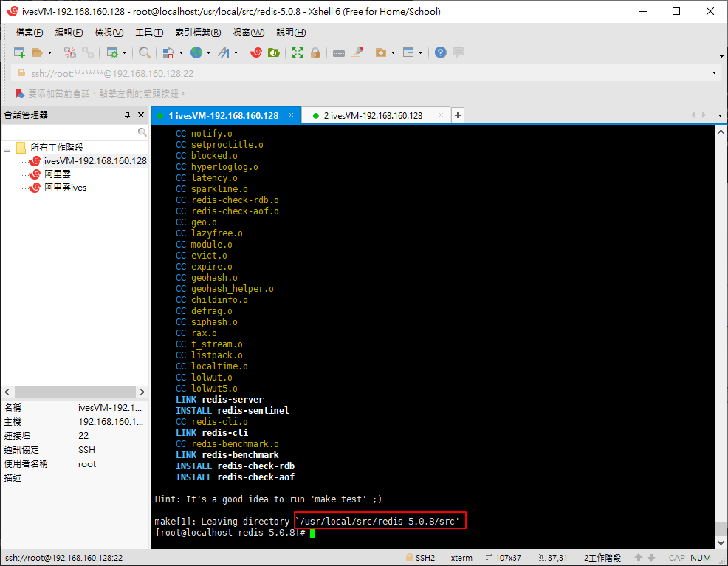Open the 索引標籤(B) menu

198,32
